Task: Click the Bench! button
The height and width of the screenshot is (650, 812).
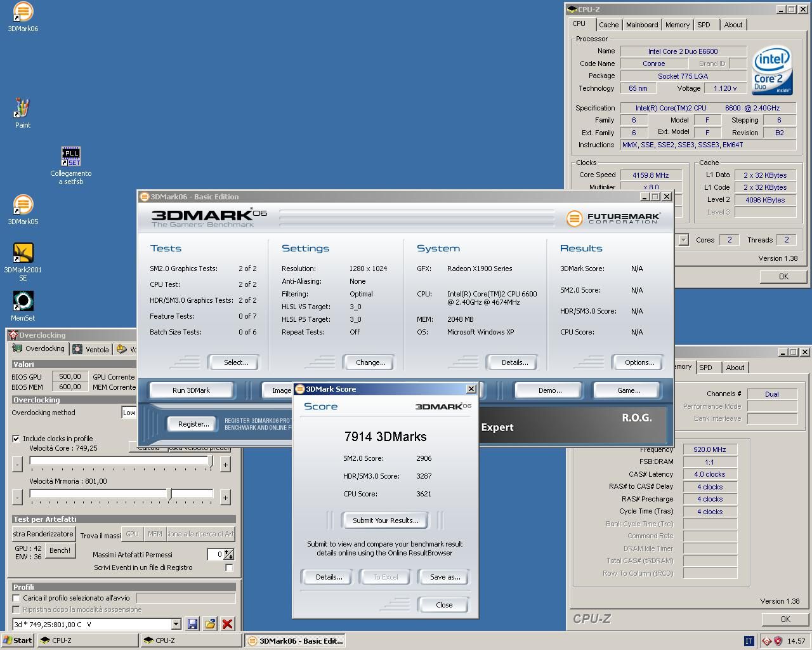Action: click(60, 550)
